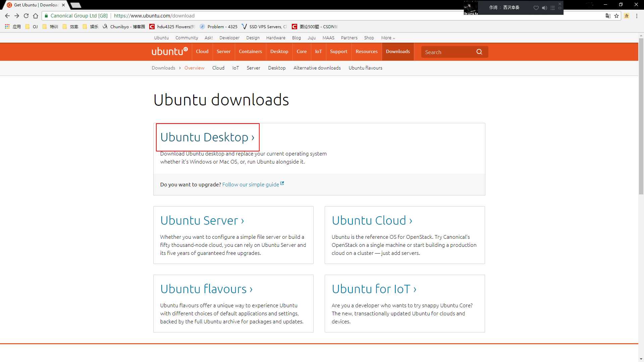
Task: Open MAAS in the top navigation
Action: (x=328, y=38)
